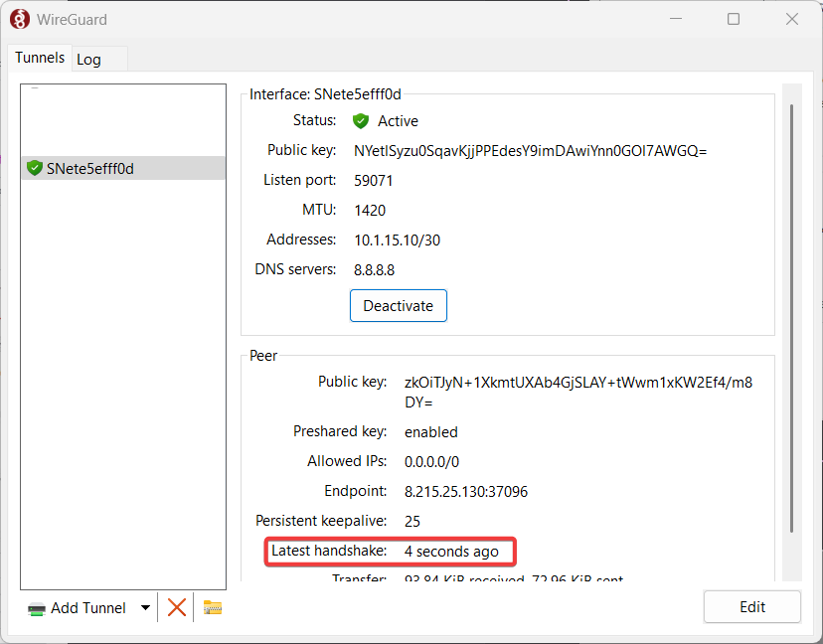The width and height of the screenshot is (823, 644).
Task: Close the WireGuard window
Action: [792, 19]
